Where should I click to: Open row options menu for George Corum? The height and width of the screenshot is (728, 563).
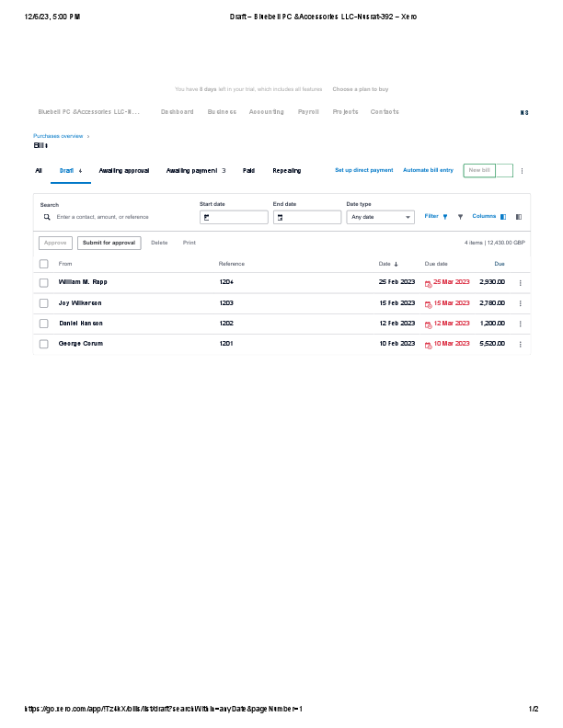coord(521,344)
